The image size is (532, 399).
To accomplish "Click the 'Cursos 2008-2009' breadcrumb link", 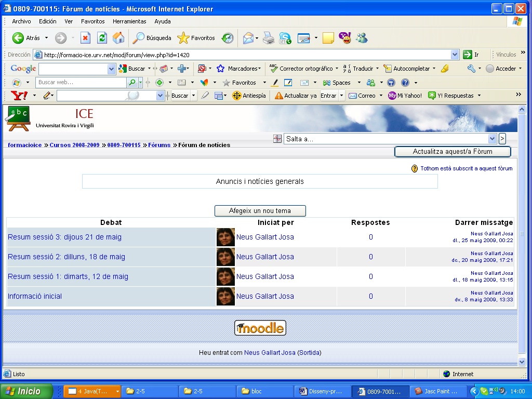I will pos(74,145).
